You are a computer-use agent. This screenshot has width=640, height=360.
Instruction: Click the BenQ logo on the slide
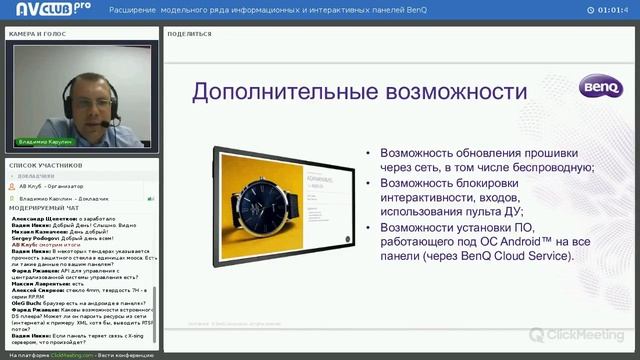(x=601, y=86)
